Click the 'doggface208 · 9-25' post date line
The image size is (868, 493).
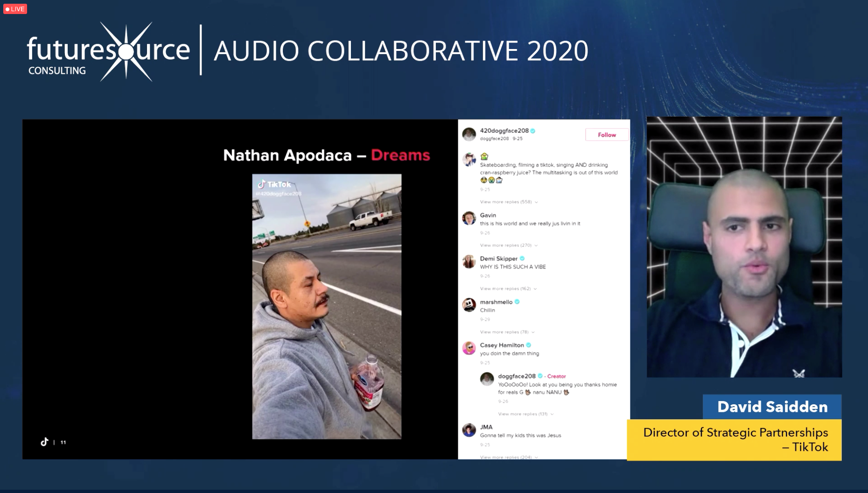click(501, 139)
